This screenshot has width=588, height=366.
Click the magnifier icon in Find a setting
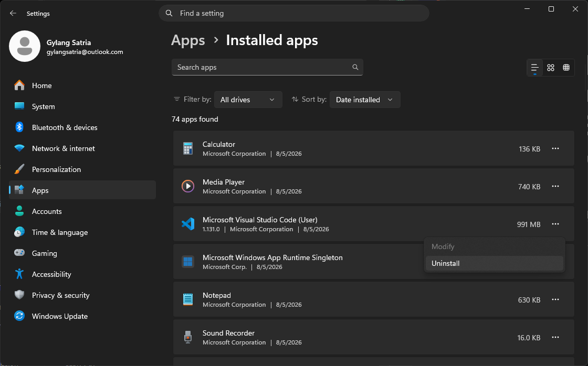(169, 13)
